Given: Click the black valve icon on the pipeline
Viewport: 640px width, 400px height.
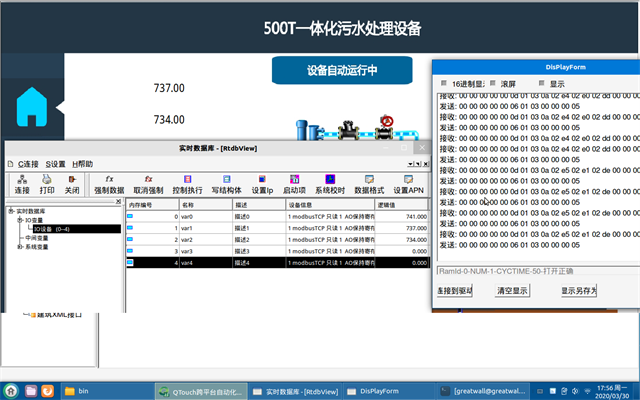Looking at the screenshot, I should tap(348, 130).
